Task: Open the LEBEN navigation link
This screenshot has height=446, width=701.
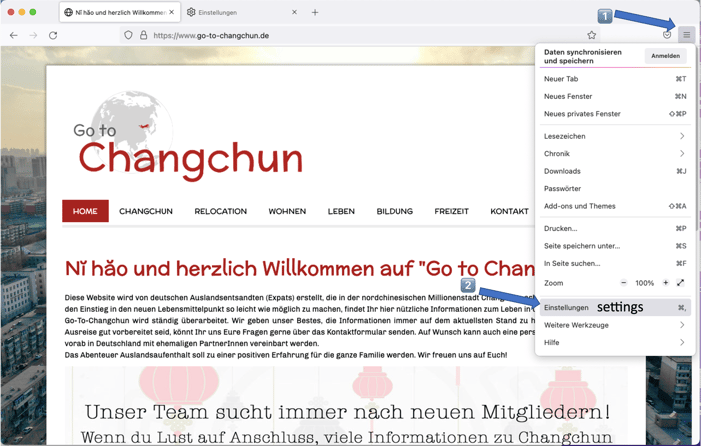Action: point(341,211)
